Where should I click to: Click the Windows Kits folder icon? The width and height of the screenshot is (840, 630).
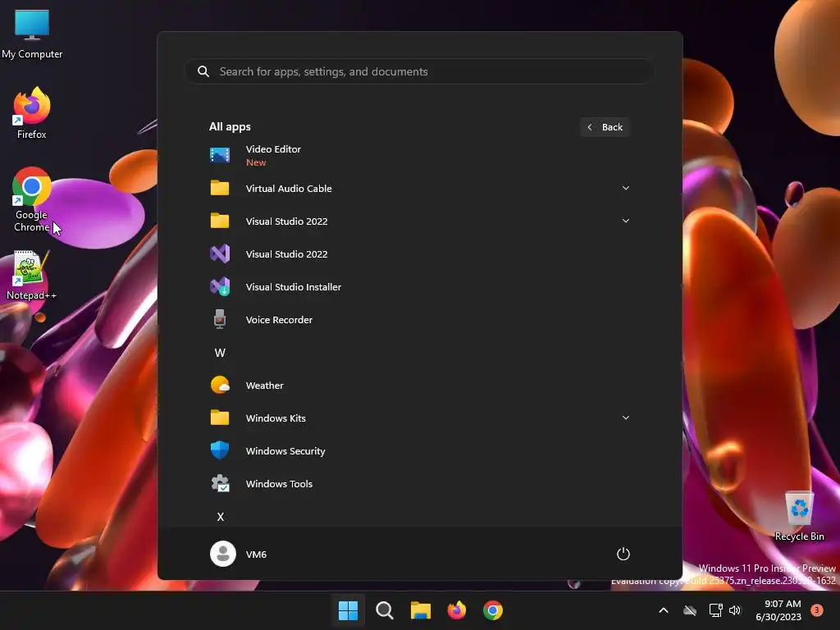pos(220,418)
